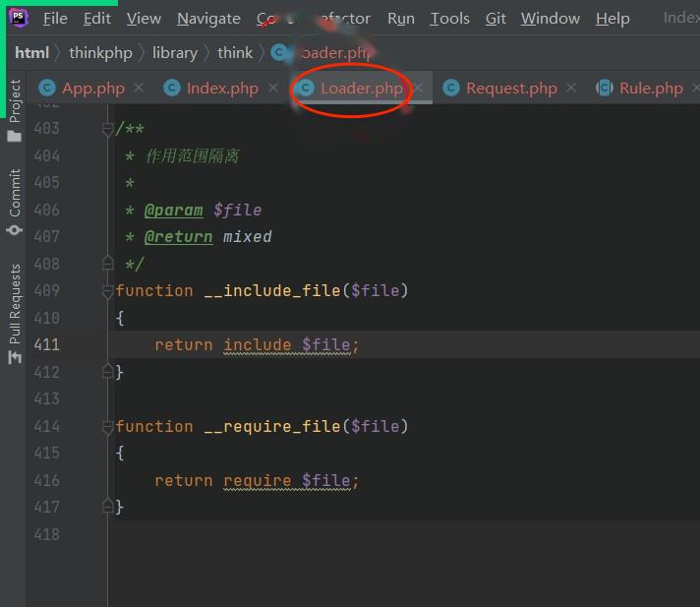Click the $file parameter in the @param line
This screenshot has width=700, height=607.
(238, 211)
